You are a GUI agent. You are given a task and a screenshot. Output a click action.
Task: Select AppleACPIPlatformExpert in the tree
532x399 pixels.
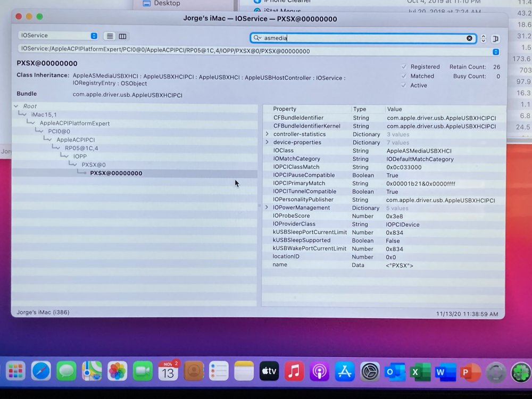pyautogui.click(x=74, y=123)
